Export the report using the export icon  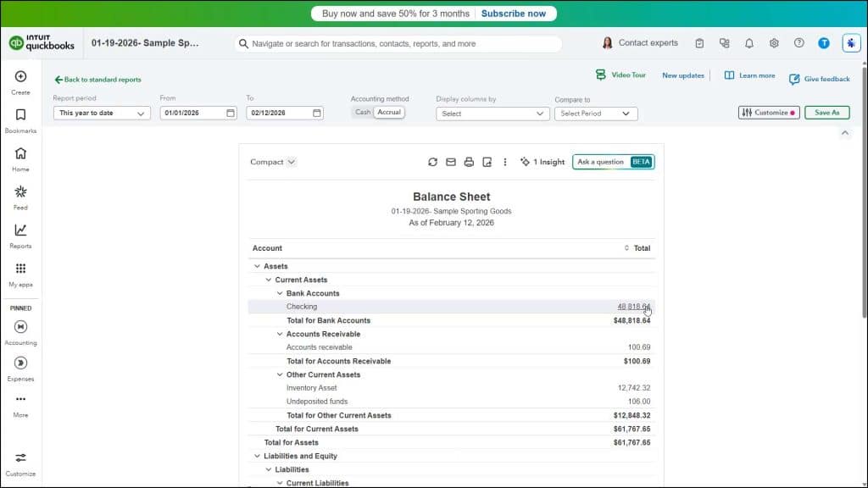pyautogui.click(x=487, y=161)
